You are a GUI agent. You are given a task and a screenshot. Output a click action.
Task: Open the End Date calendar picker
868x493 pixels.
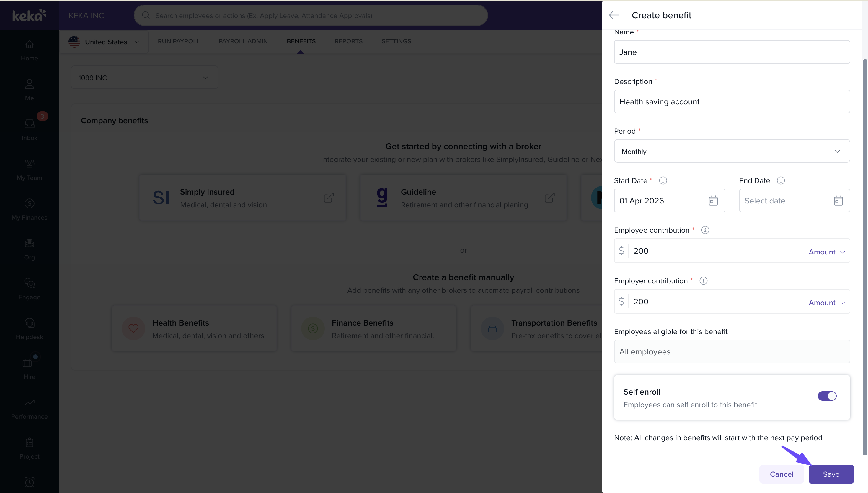click(838, 201)
